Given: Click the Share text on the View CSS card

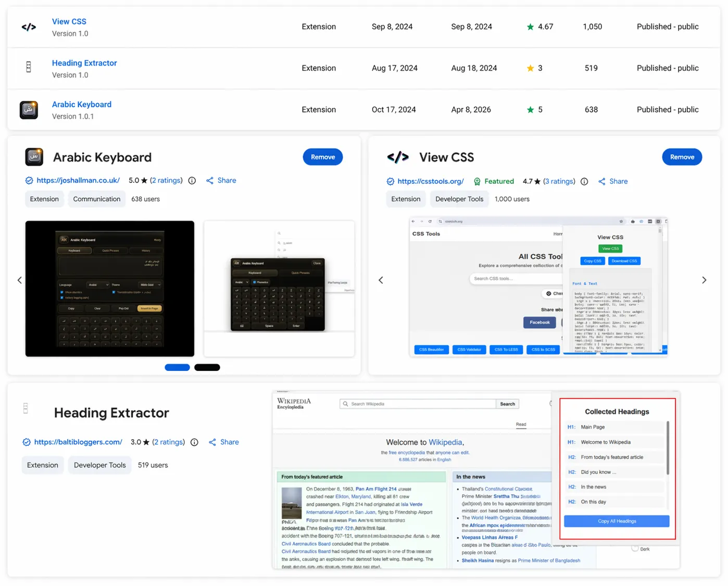Looking at the screenshot, I should point(619,182).
